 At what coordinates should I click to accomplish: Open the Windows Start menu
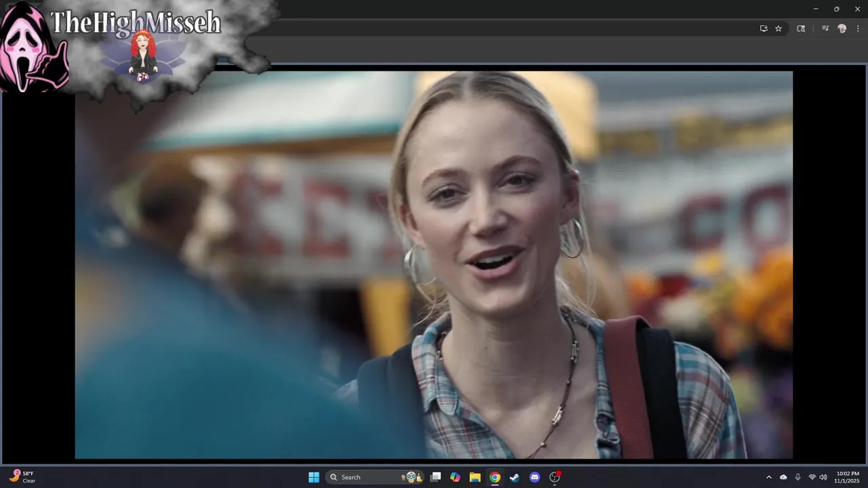[x=314, y=477]
